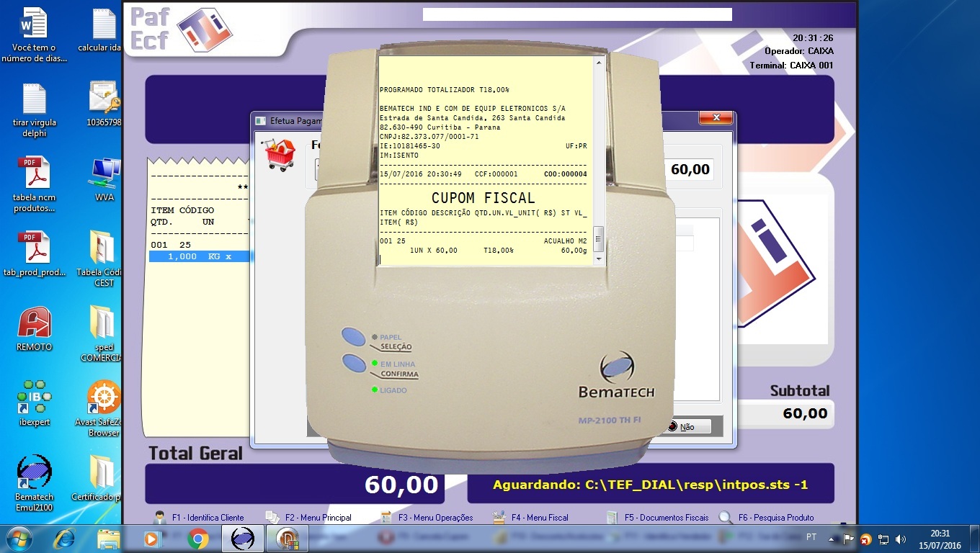Switch to Google Chrome in the taskbar
This screenshot has width=980, height=553.
(x=197, y=539)
